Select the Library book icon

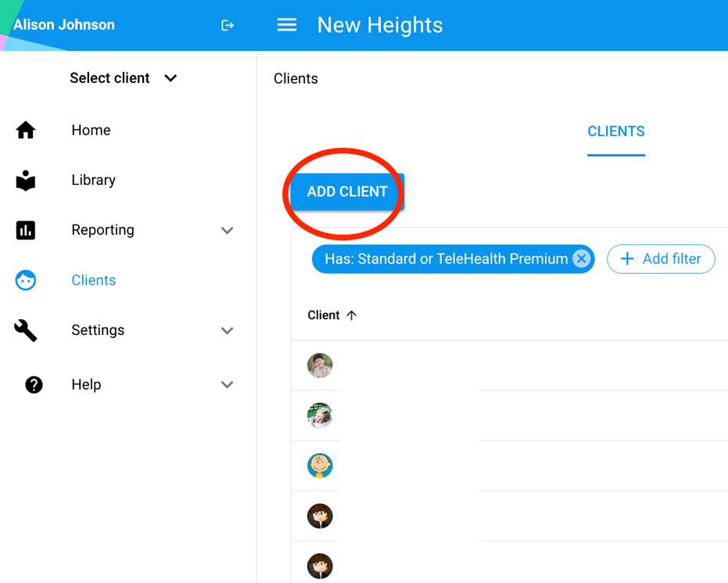click(26, 180)
